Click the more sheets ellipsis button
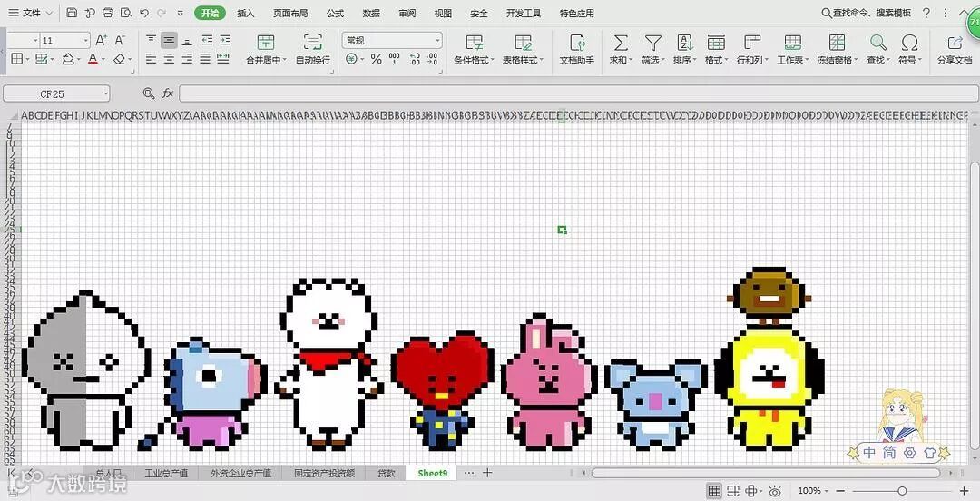Image resolution: width=980 pixels, height=501 pixels. click(469, 473)
